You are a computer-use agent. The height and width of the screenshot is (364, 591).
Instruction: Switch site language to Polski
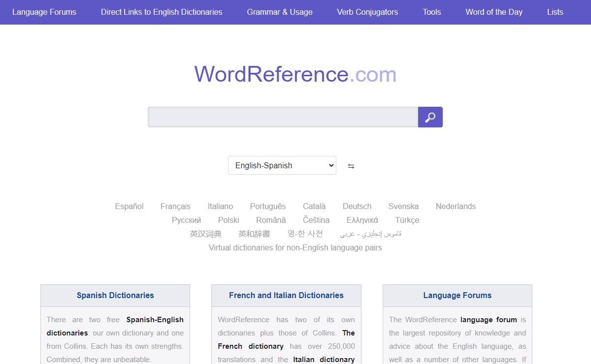229,220
